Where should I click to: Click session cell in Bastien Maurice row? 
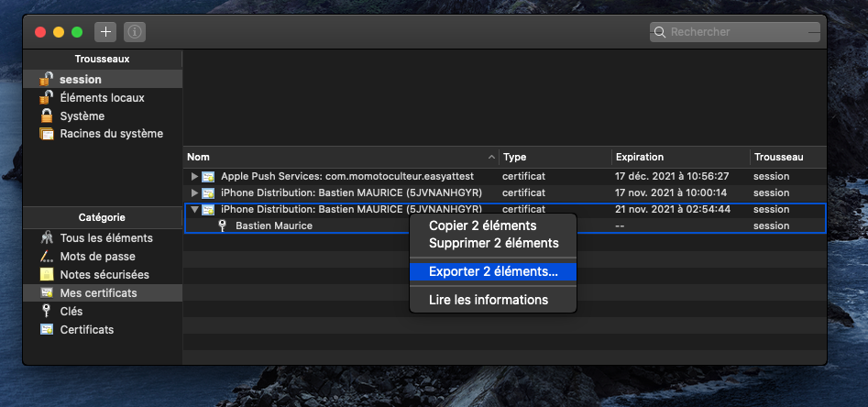point(771,225)
